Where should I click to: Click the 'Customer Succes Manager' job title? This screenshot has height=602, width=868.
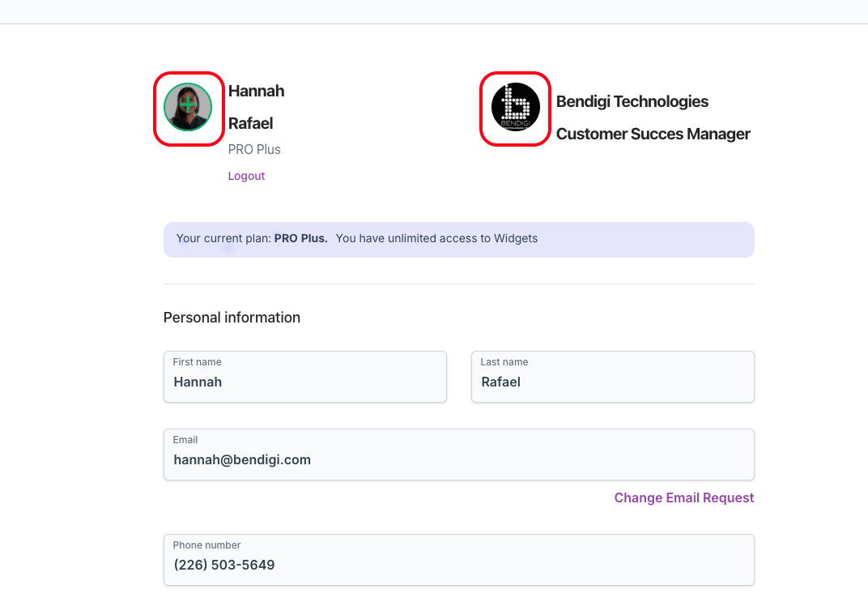(x=653, y=134)
